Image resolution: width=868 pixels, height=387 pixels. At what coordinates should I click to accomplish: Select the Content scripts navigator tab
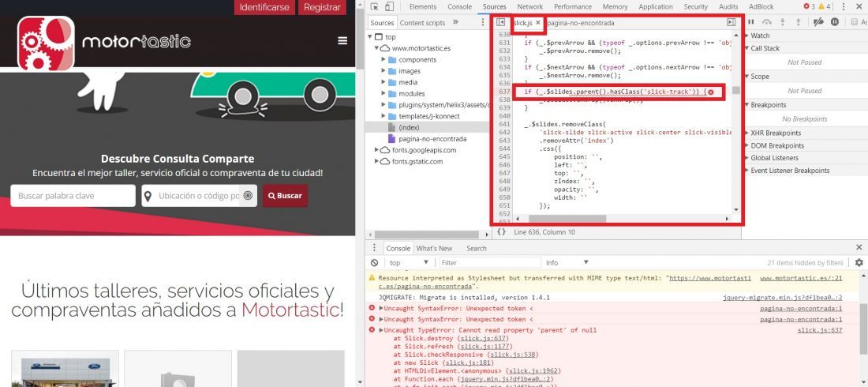(422, 23)
